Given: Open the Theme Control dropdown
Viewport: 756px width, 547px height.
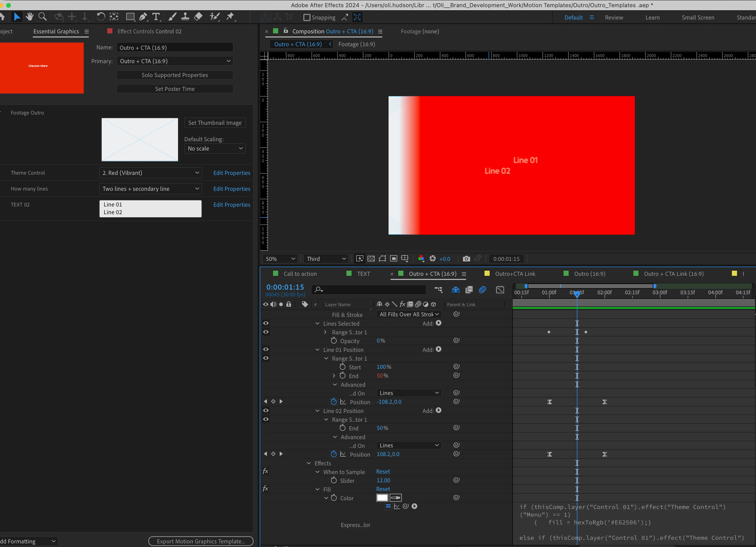Looking at the screenshot, I should (150, 173).
